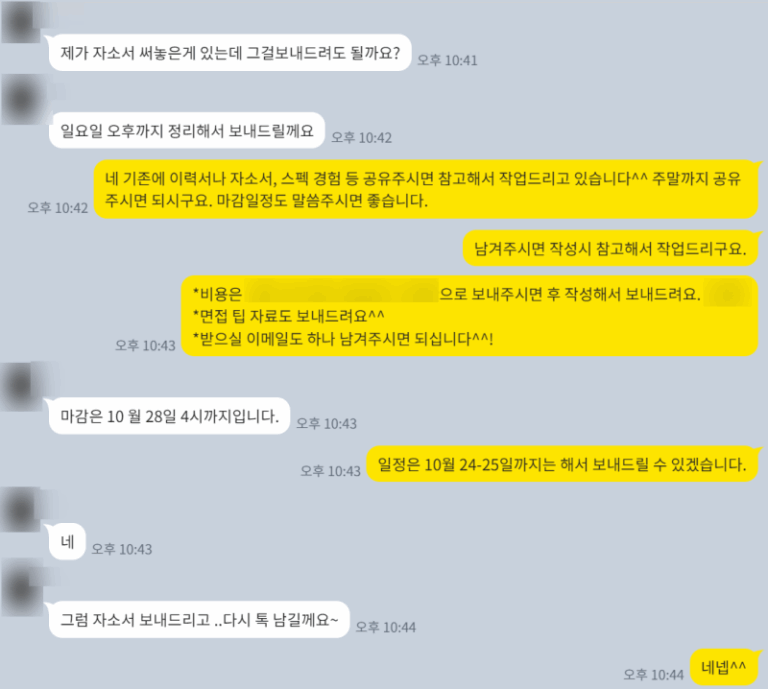
Task: Click yellow reply 일정은 10월 24-25일까지는
Action: (562, 464)
